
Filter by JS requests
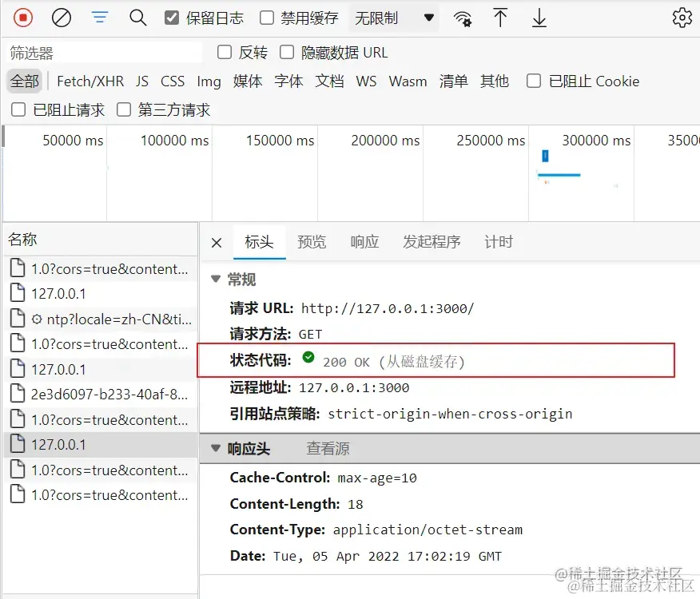click(x=142, y=81)
